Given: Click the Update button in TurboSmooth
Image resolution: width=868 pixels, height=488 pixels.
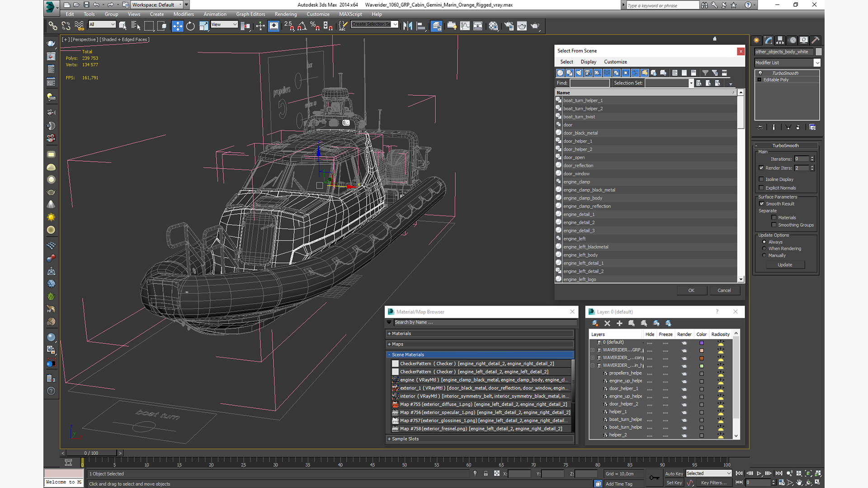Looking at the screenshot, I should tap(785, 265).
